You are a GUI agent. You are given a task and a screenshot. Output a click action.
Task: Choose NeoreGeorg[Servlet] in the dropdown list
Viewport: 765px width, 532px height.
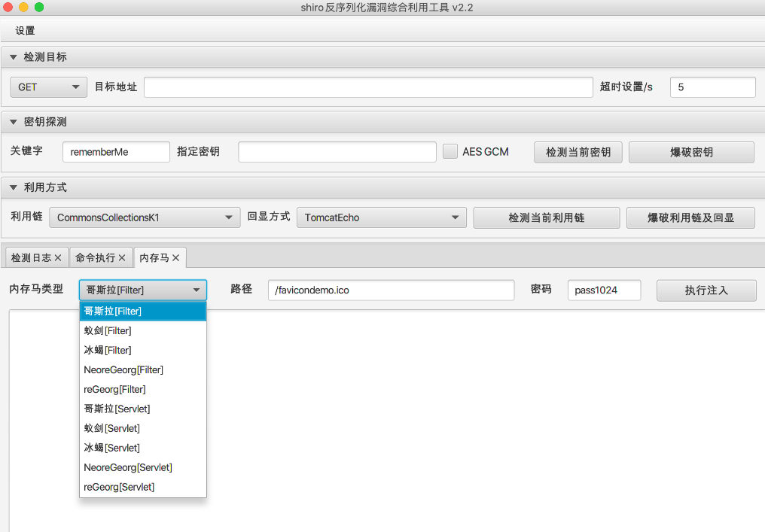[143, 467]
